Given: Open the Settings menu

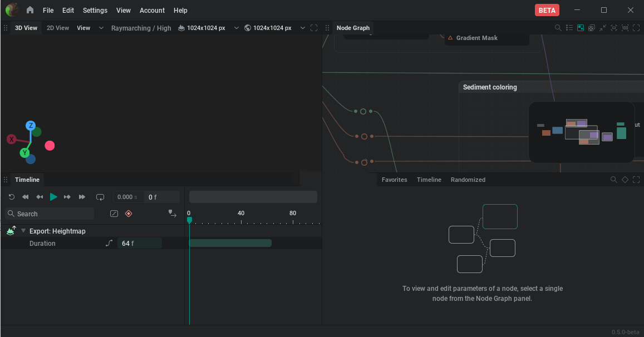Looking at the screenshot, I should (95, 10).
